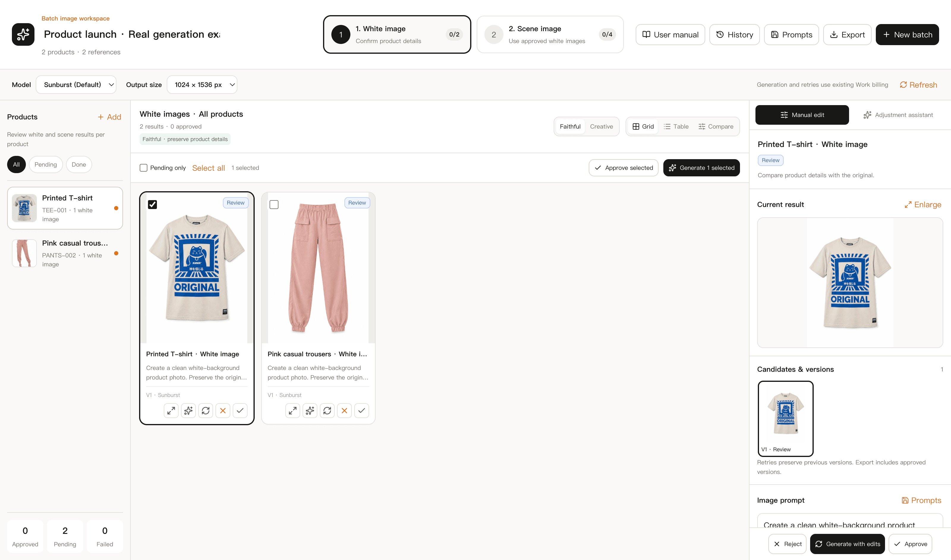Screen dimensions: 951x560
Task: Select Pink casual trousers in Products list
Action: [x=65, y=253]
